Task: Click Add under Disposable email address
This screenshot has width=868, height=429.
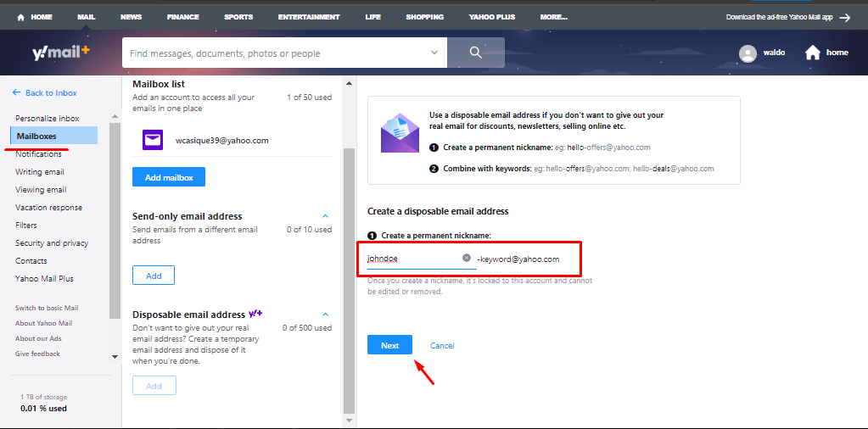Action: [x=154, y=386]
